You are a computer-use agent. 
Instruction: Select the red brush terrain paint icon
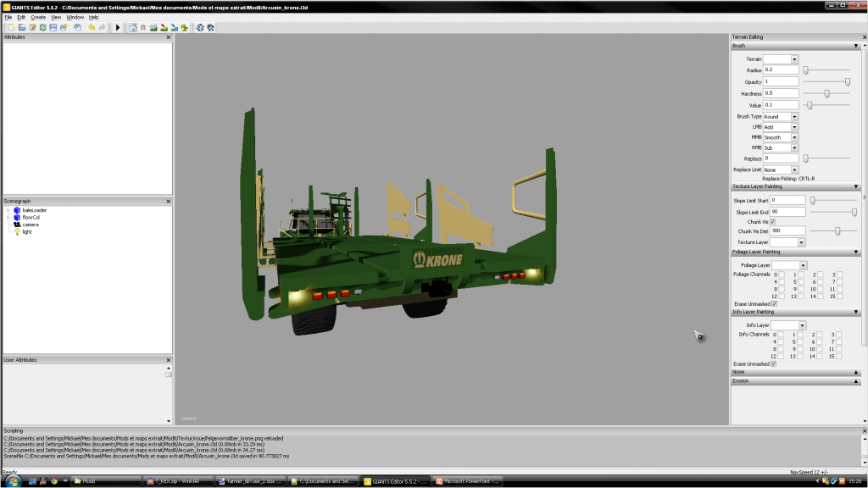(164, 28)
